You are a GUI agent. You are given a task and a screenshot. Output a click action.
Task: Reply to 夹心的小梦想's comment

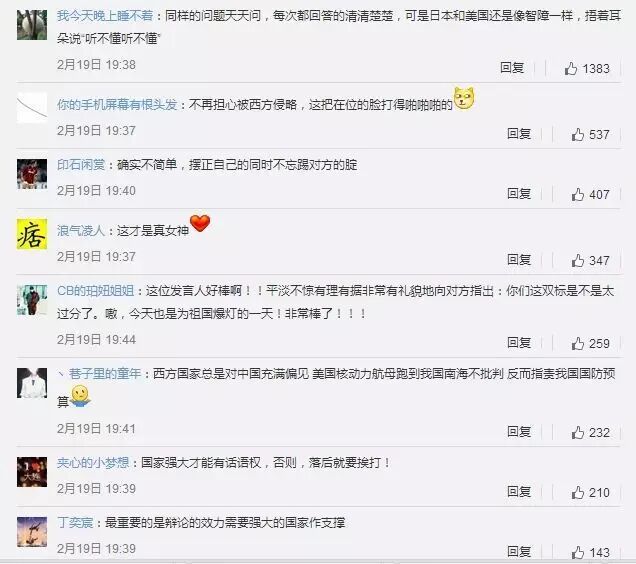point(519,492)
